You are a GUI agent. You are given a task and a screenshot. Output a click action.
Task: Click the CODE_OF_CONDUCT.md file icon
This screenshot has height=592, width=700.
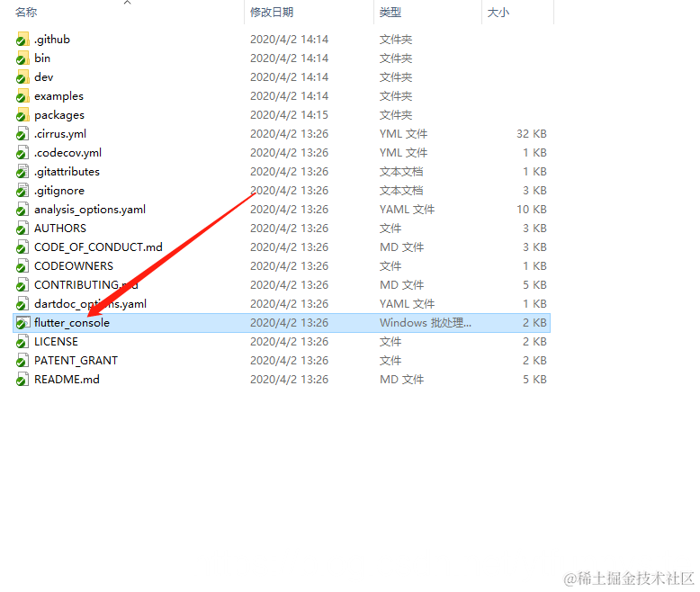22,247
